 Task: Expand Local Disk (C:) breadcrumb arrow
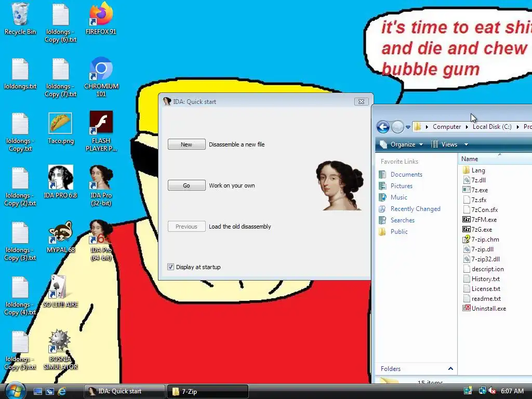pyautogui.click(x=518, y=127)
